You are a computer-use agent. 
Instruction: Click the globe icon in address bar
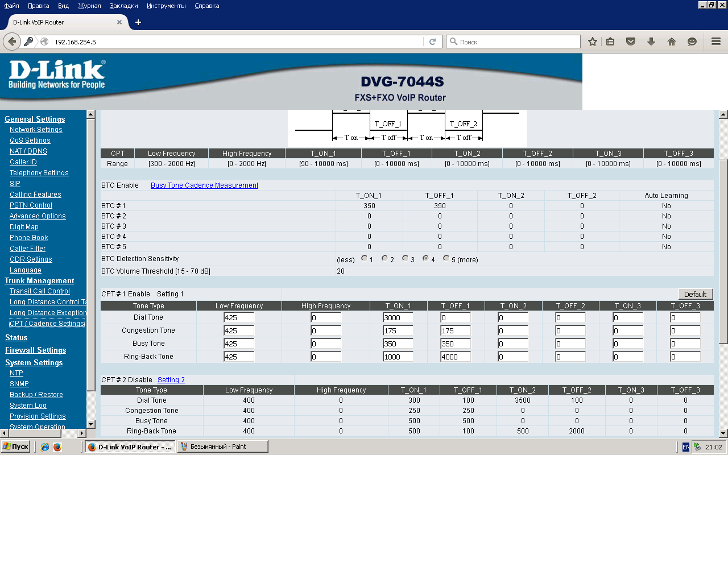[x=44, y=42]
